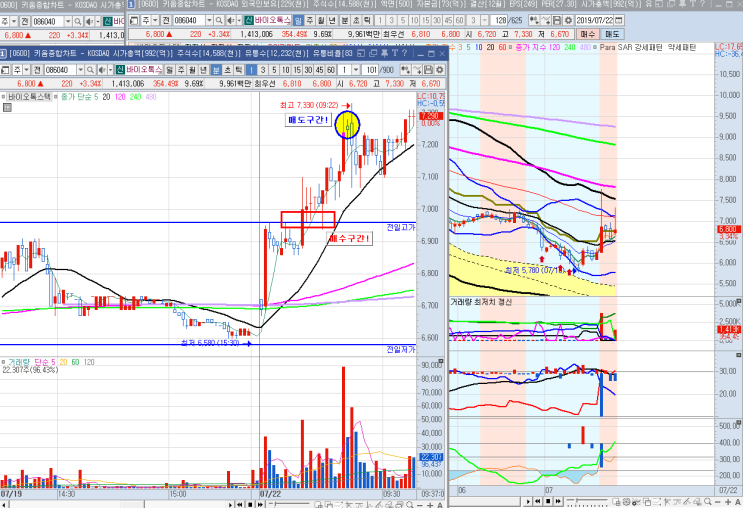Click indicator add icon in front chart toolbar
Image resolution: width=743 pixels, height=508 pixels.
406,70
